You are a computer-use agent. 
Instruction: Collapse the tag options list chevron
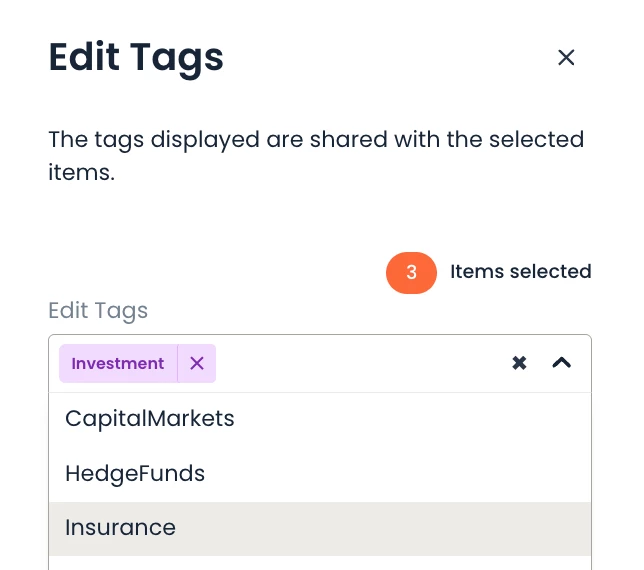(x=562, y=363)
